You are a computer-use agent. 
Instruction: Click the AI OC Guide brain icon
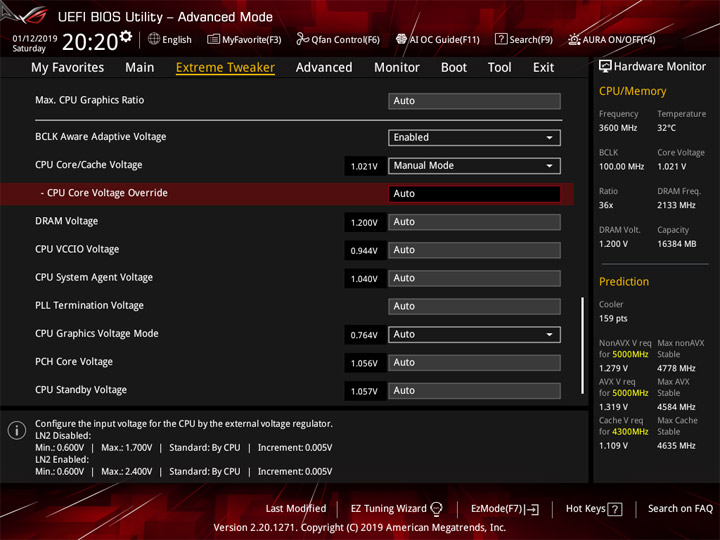[x=401, y=39]
